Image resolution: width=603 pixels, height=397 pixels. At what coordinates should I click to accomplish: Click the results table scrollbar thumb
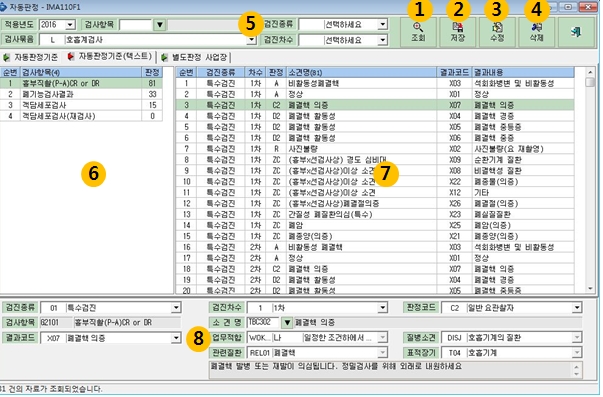pyautogui.click(x=590, y=82)
